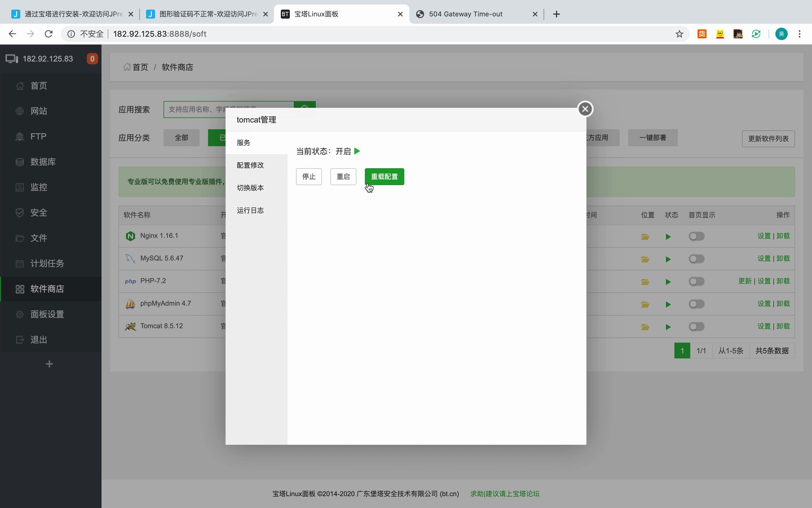Close the tomcat管理 dialog

585,109
